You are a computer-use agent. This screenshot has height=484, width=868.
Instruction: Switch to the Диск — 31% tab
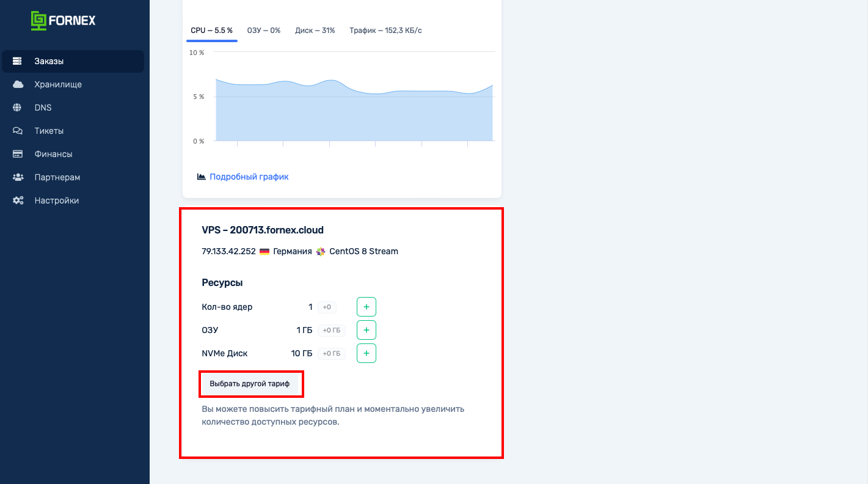[315, 31]
